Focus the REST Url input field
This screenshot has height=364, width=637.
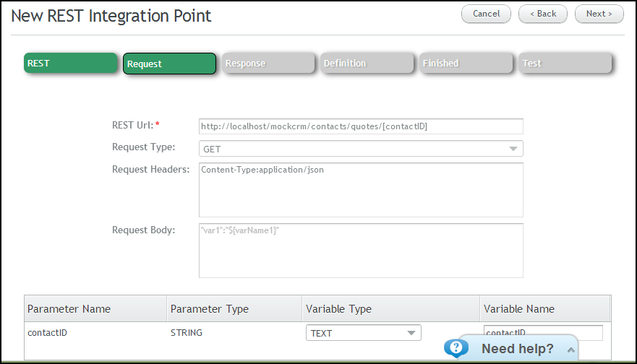click(361, 126)
